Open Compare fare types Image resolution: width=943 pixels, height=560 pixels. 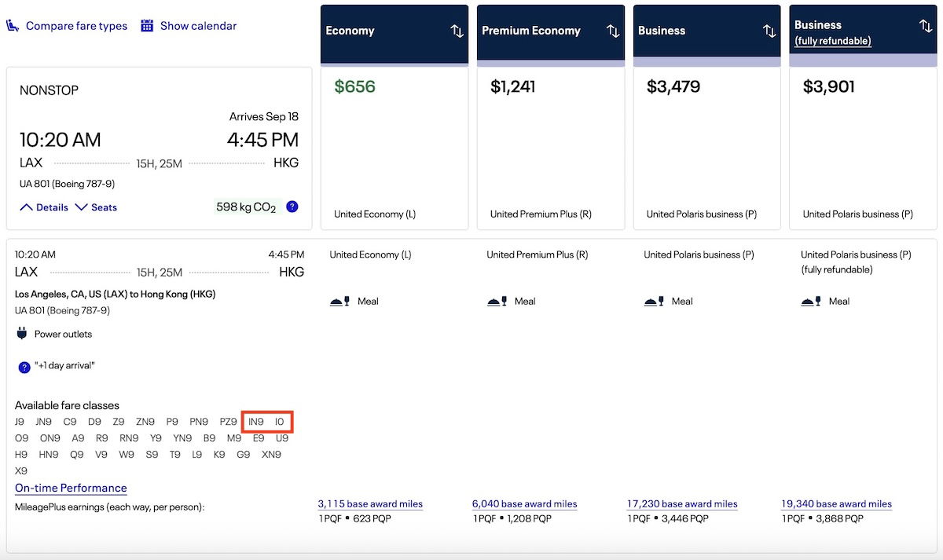[76, 26]
